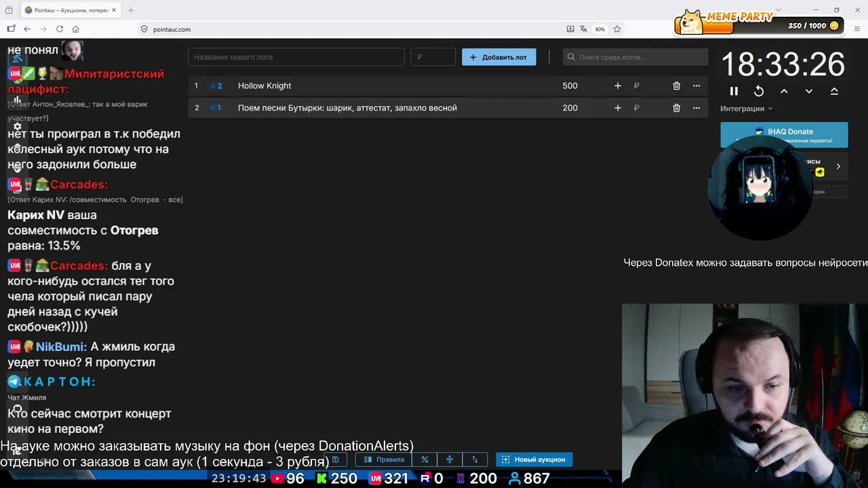
Task: Open more options for Hollow Knight lot
Action: 696,86
